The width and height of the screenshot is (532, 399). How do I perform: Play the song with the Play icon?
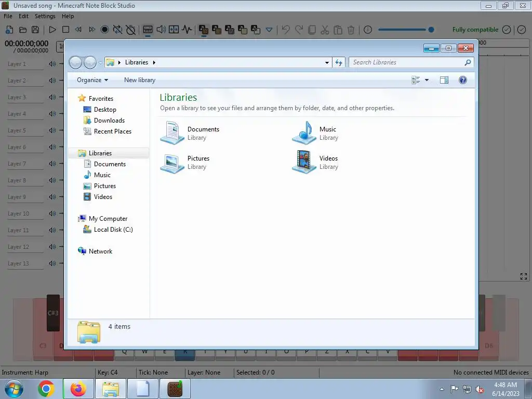[x=52, y=30]
